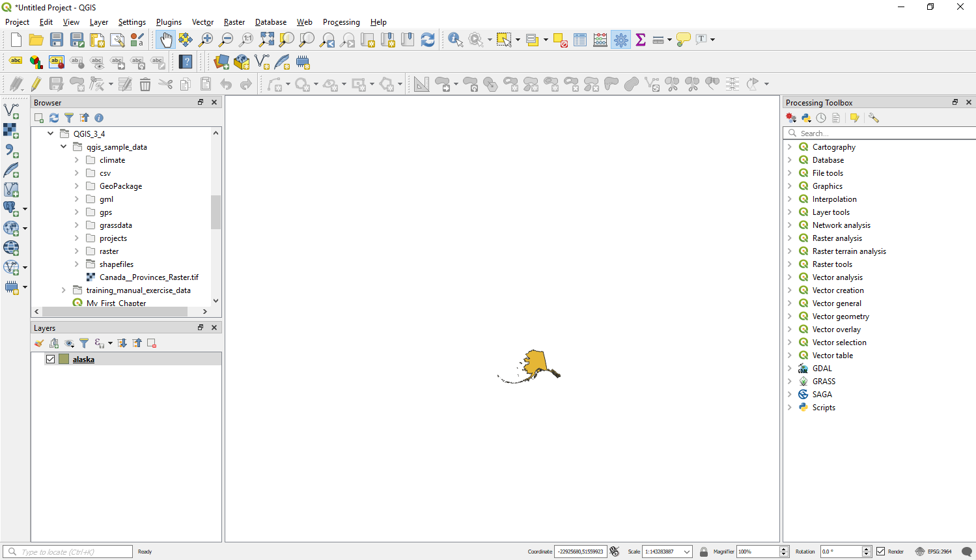This screenshot has height=560, width=976.
Task: Select Canada__Provinces_Raster.tif in Browser
Action: tap(148, 277)
